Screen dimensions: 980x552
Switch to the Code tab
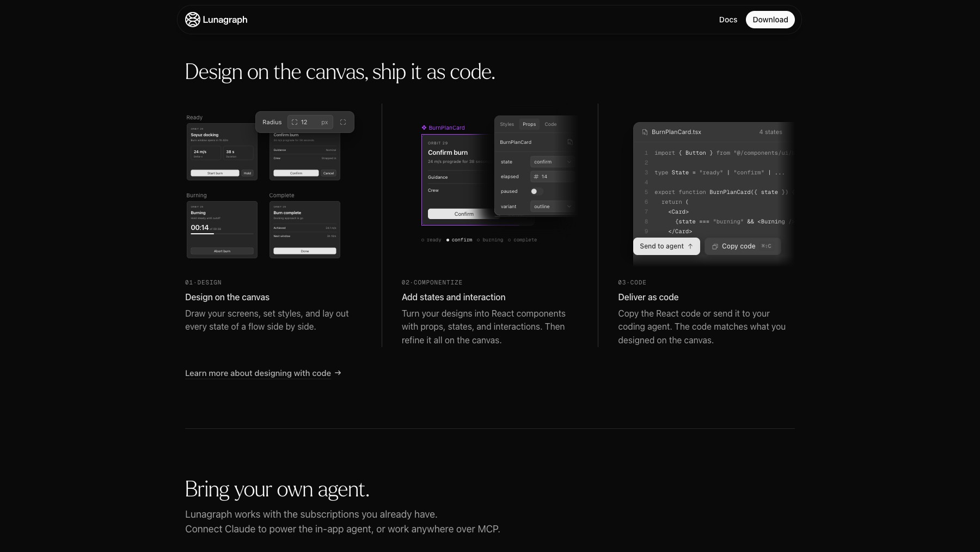click(550, 124)
